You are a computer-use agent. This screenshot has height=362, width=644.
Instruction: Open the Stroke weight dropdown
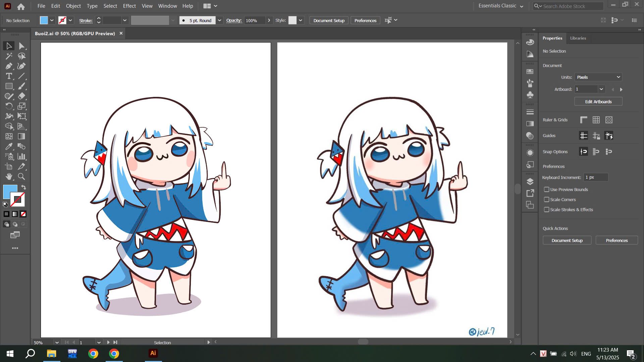(x=125, y=20)
